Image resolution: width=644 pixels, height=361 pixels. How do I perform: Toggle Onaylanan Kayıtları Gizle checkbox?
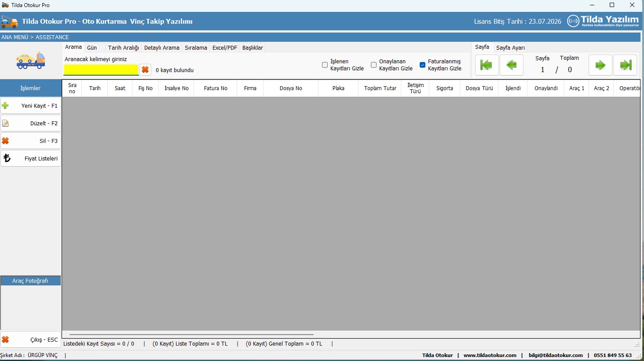coord(373,65)
